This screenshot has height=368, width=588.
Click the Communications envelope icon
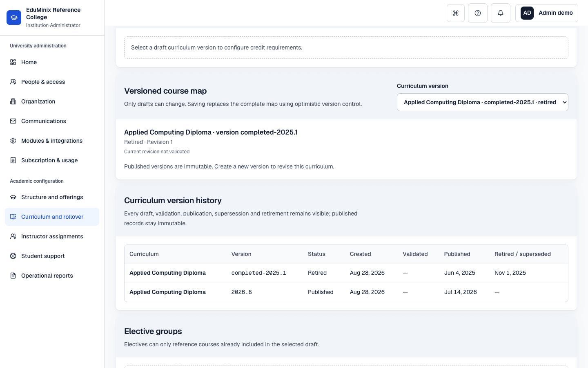tap(13, 121)
